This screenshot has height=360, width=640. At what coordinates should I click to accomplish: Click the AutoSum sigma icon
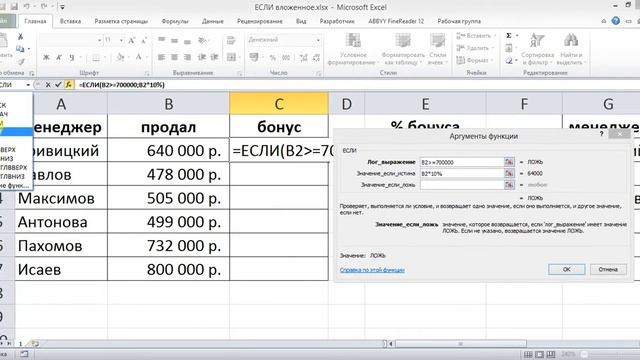point(509,36)
